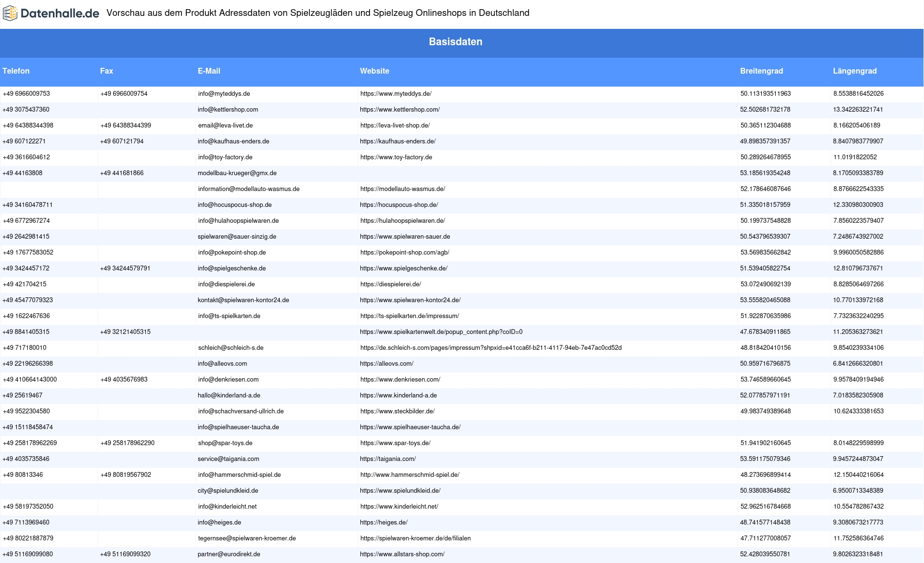This screenshot has width=924, height=563.
Task: Click email email@leva-livet.de
Action: point(225,126)
